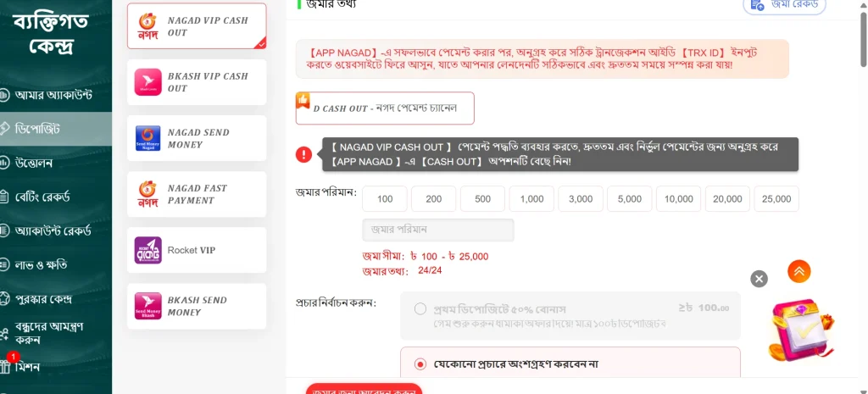Close the floating promo widget with X
Image resolution: width=868 pixels, height=394 pixels.
coord(759,279)
